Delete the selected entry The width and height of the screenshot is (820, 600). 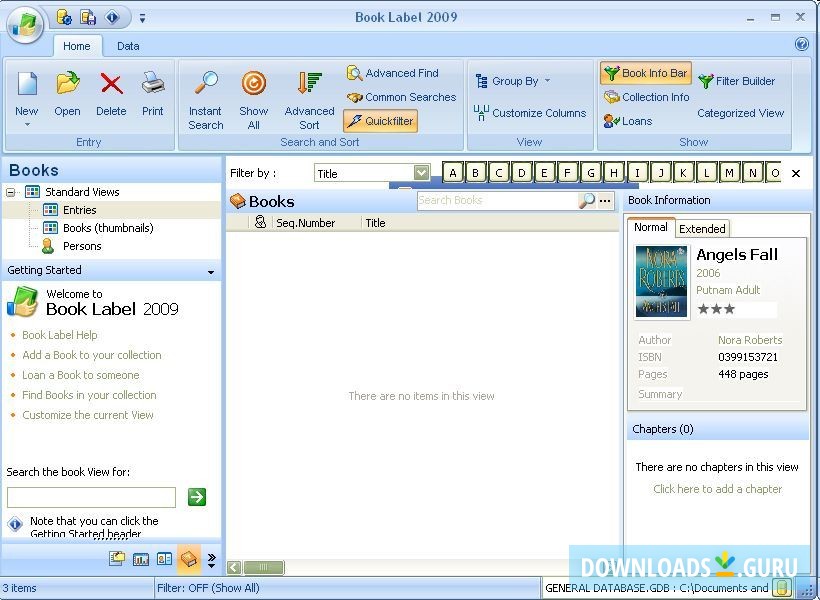point(111,94)
